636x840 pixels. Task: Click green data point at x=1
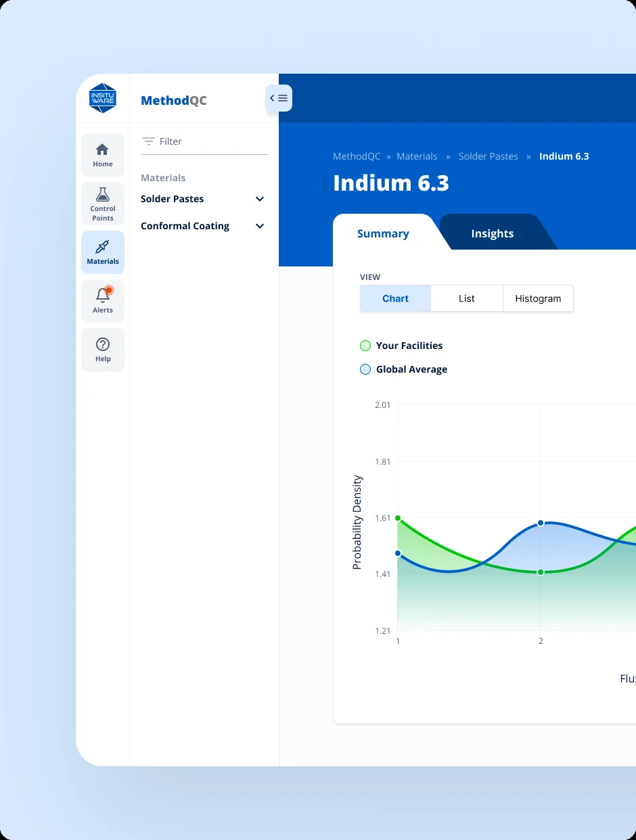pos(398,518)
